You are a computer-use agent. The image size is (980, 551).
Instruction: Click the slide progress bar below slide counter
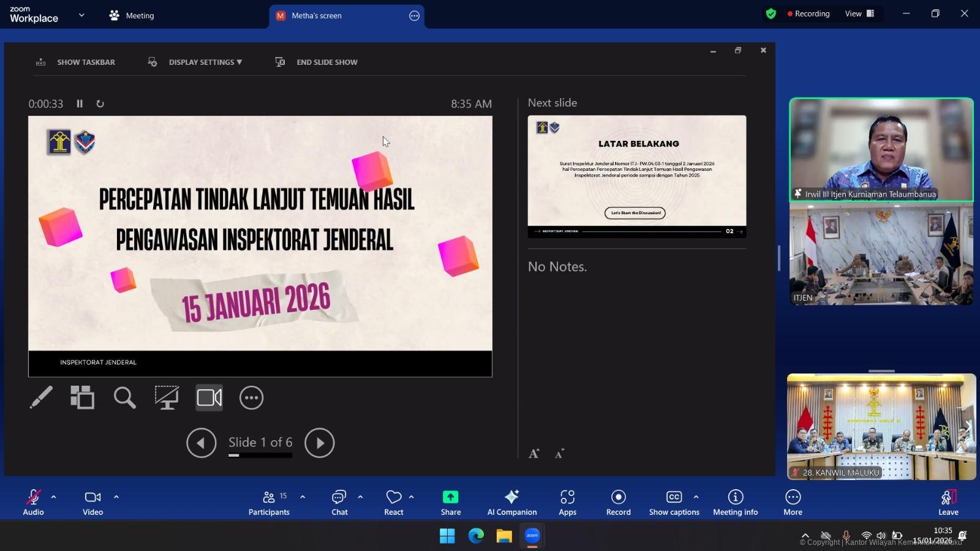260,455
